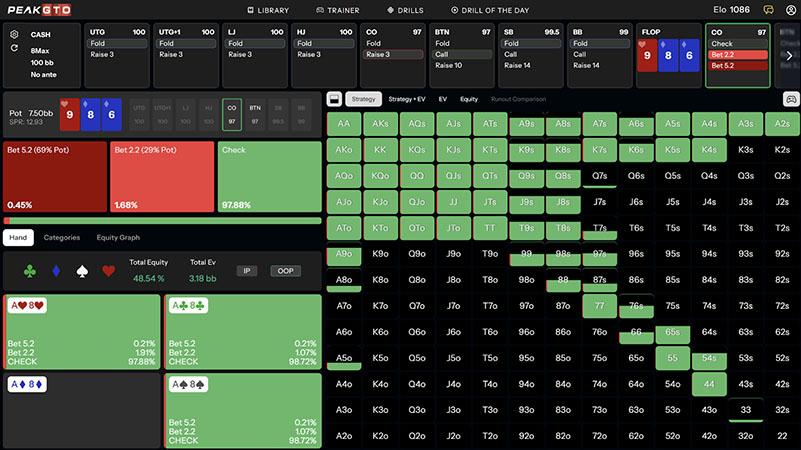Toggle the IP position view
The width and height of the screenshot is (801, 450).
point(247,271)
